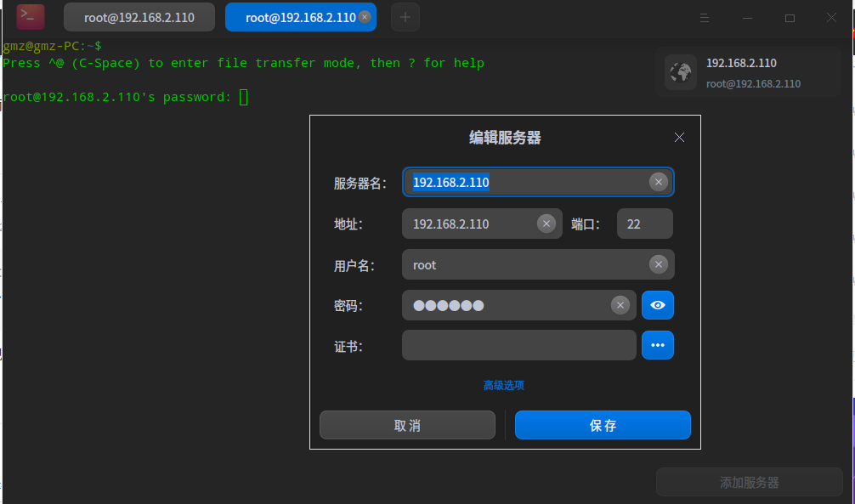Close the 编辑服务器 dialog with its X
Viewport: 855px width, 504px height.
pyautogui.click(x=679, y=137)
